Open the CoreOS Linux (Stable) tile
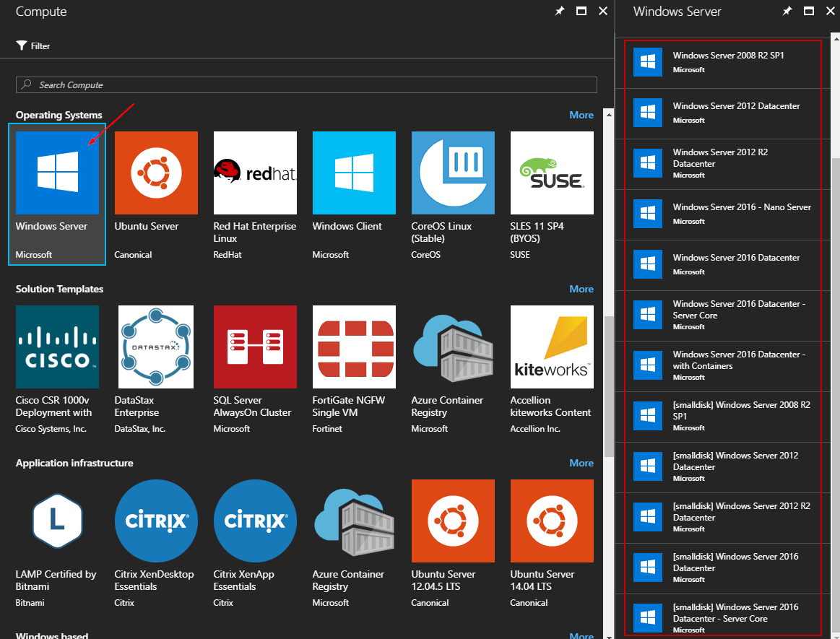Image resolution: width=840 pixels, height=639 pixels. pos(453,196)
